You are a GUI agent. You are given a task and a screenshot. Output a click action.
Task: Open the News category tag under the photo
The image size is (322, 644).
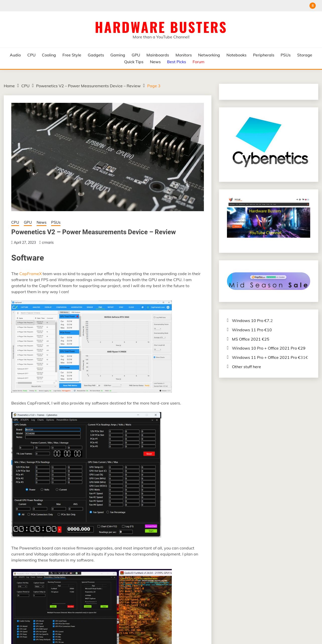pos(41,222)
